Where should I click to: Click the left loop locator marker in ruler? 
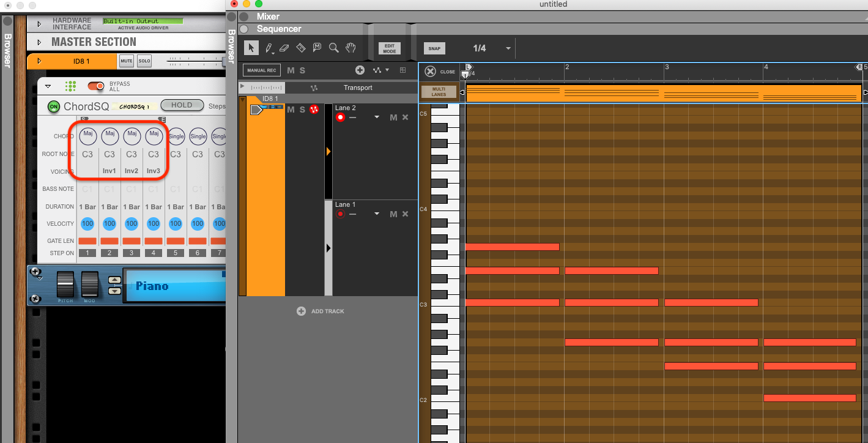(468, 67)
